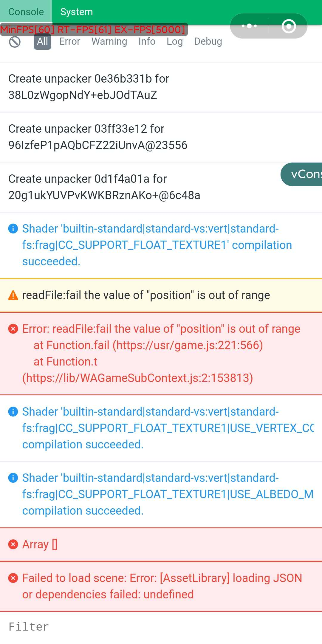322x644 pixels.
Task: Click red error icon beside readFile error
Action: pyautogui.click(x=13, y=329)
